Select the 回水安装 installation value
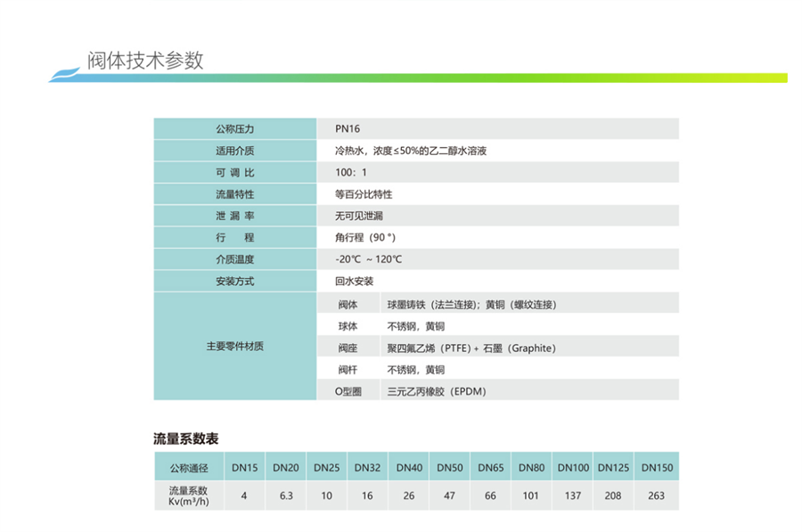This screenshot has width=802, height=532. tap(354, 282)
